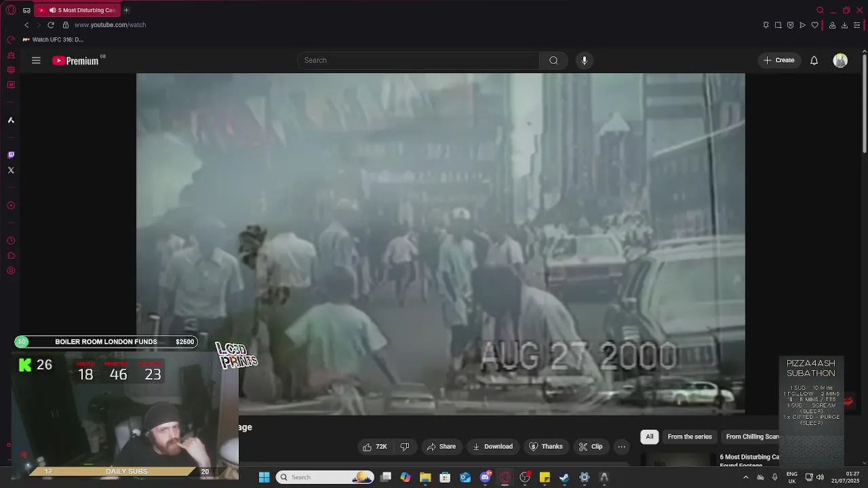Select the 'All' filter chip
The width and height of the screenshot is (868, 488).
point(650,437)
